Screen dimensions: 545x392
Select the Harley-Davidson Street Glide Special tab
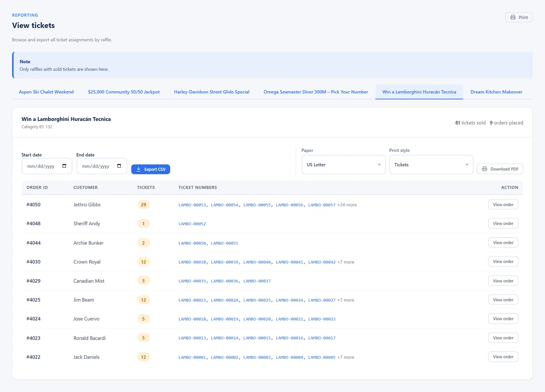pos(212,92)
